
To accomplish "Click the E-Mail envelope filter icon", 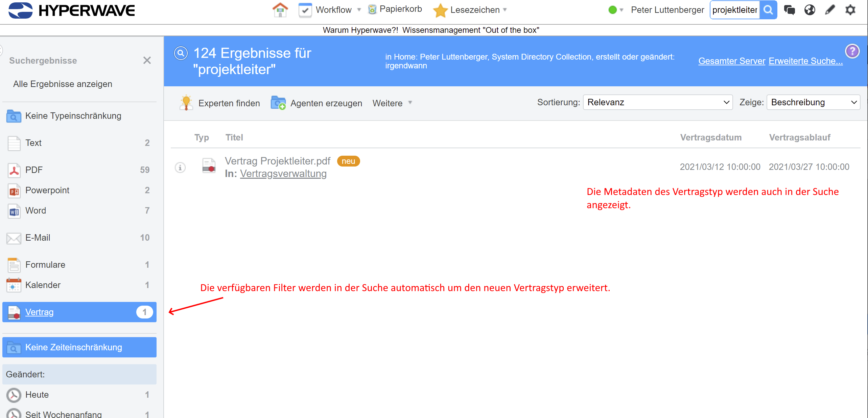I will 14,238.
